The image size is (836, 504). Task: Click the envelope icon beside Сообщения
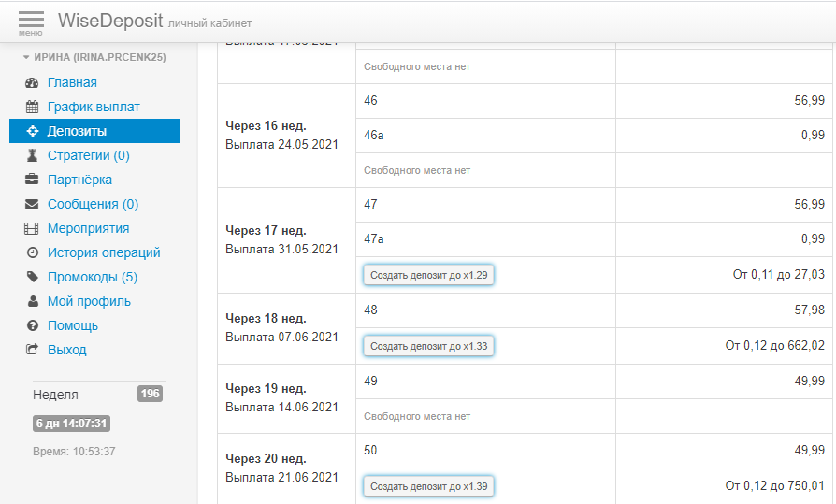point(32,205)
